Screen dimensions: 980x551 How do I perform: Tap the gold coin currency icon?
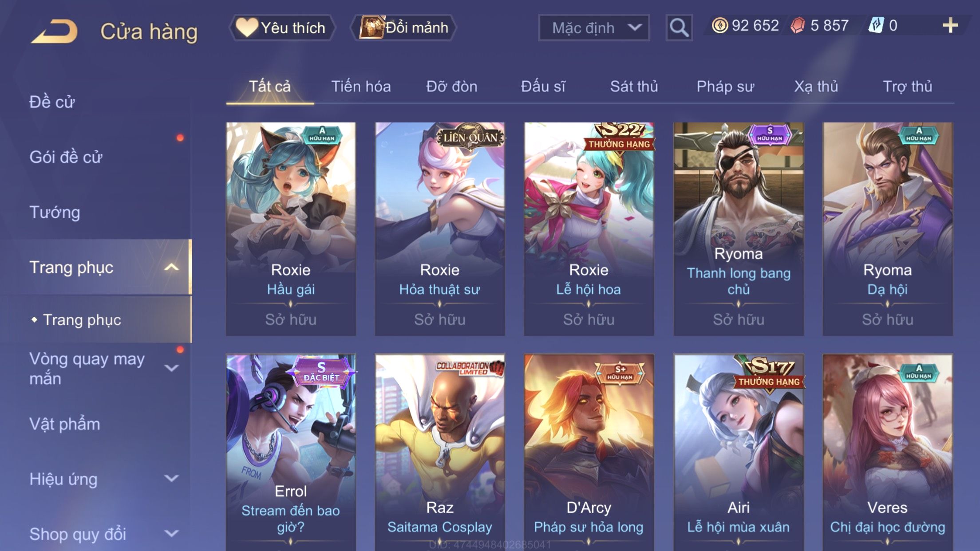[719, 25]
